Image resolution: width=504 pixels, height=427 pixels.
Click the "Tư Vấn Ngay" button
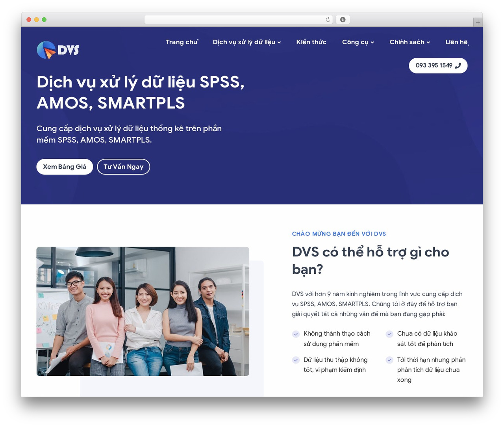[123, 167]
